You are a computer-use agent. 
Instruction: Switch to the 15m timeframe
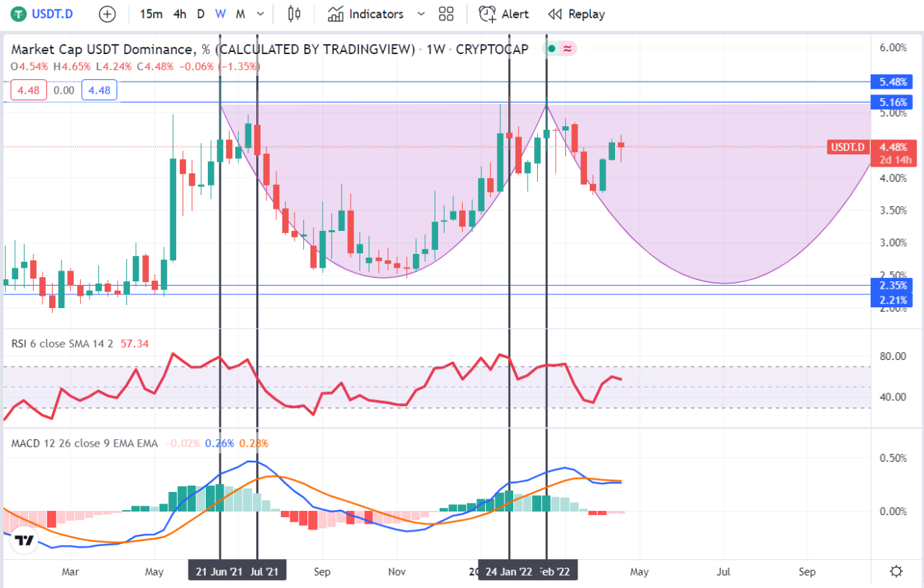(x=151, y=14)
